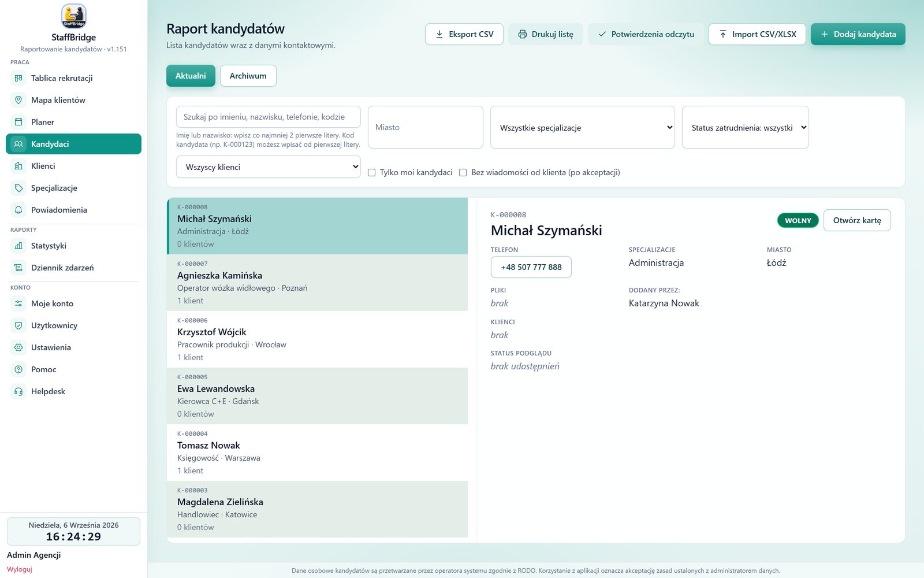Image resolution: width=924 pixels, height=578 pixels.
Task: Click the Planer calendar icon
Action: 18,122
